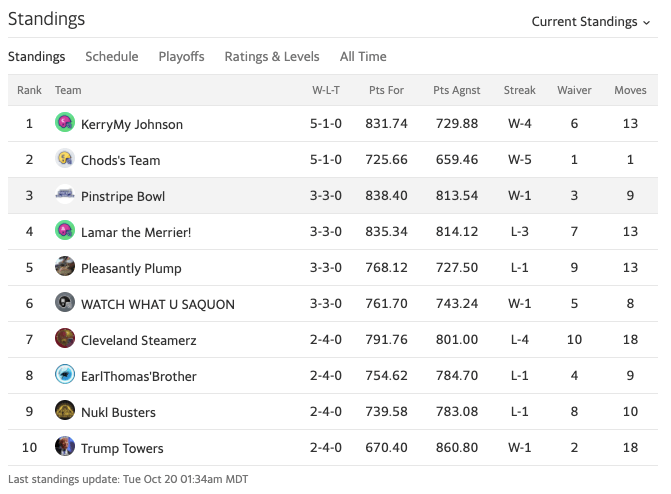Click WATCH WHAT U SAQUON helmet icon

(x=65, y=303)
